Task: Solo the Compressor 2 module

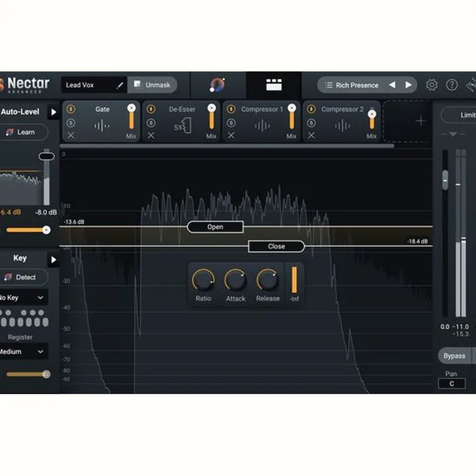Action: [x=311, y=123]
